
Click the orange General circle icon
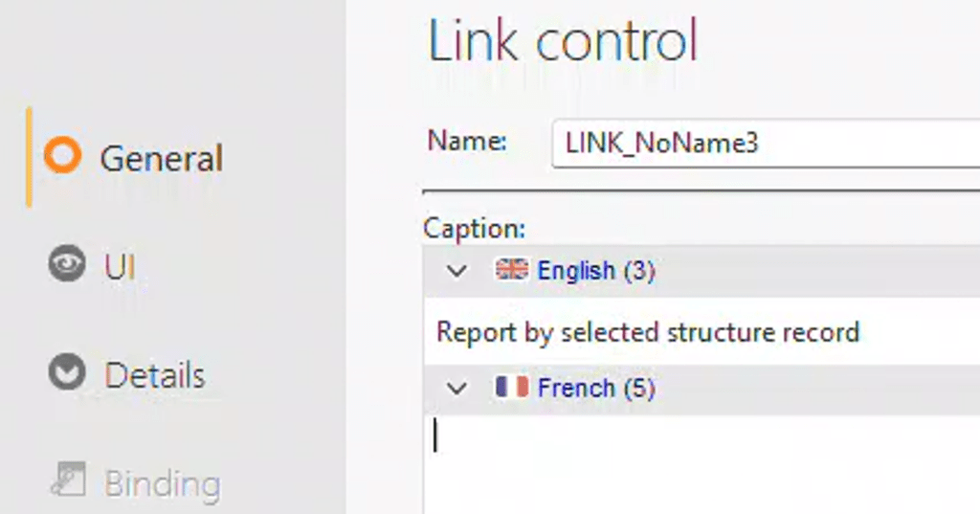63,156
